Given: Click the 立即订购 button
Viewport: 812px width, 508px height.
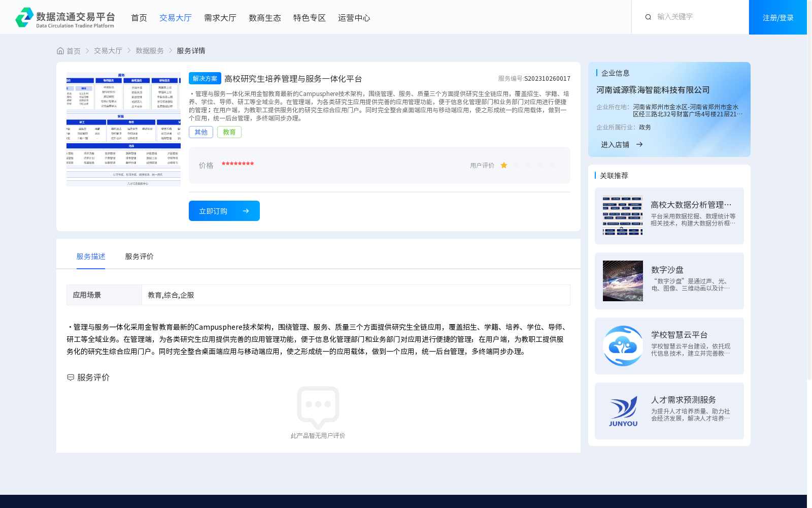Looking at the screenshot, I should pos(224,211).
